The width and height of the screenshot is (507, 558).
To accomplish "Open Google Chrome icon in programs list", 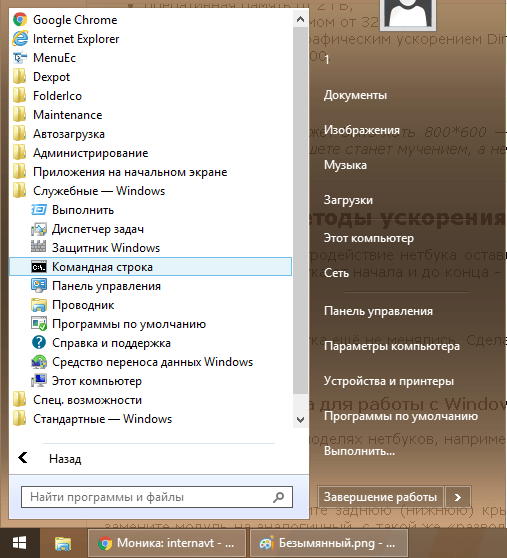I will click(x=20, y=20).
